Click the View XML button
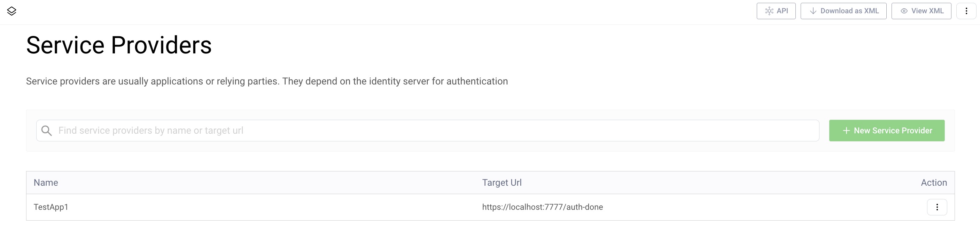The width and height of the screenshot is (980, 229). click(921, 11)
